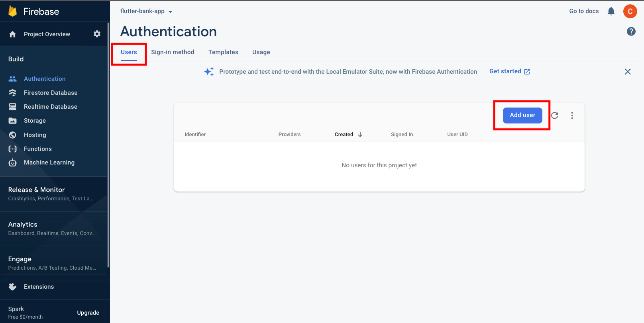Switch to the Users tab
Screen dimensions: 644x323
[129, 52]
